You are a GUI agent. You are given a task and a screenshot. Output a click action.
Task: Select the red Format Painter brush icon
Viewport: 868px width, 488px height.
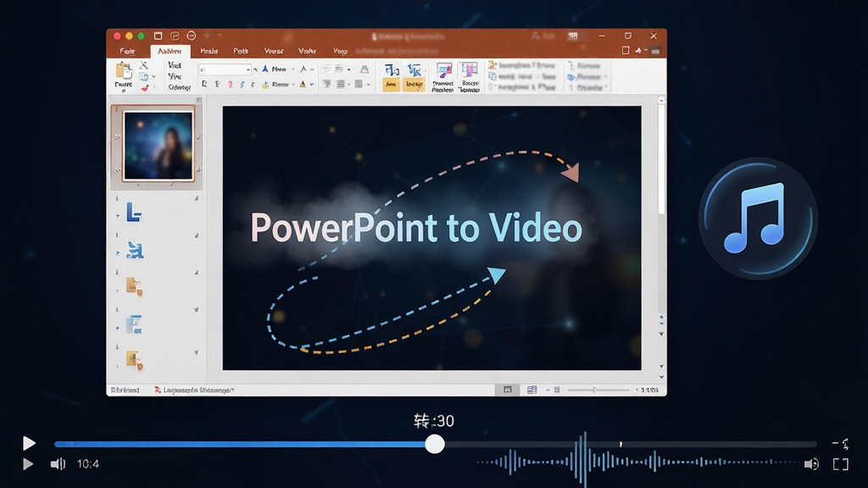144,87
